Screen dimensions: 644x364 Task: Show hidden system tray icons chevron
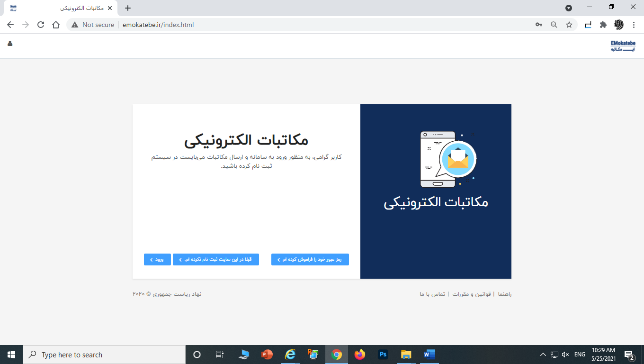pyautogui.click(x=543, y=355)
